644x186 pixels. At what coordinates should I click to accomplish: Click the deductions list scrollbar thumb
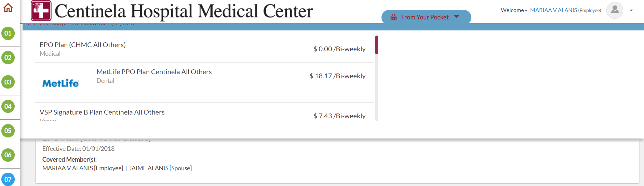click(x=376, y=45)
